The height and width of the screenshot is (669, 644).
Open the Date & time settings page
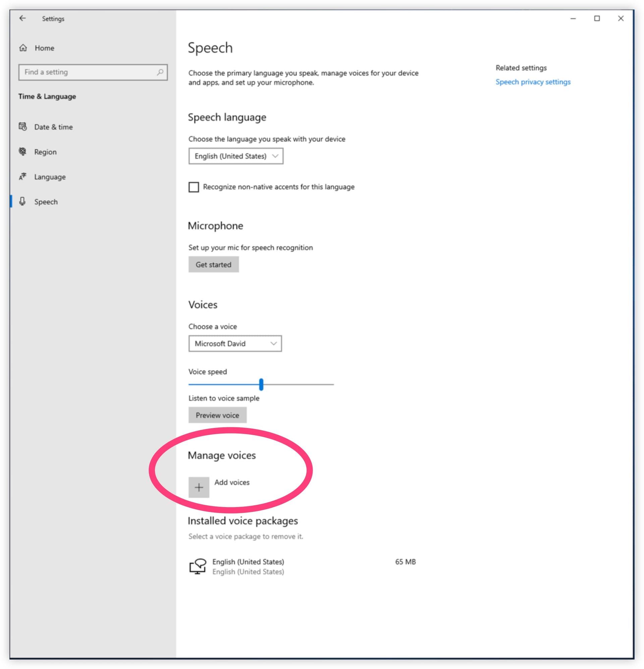pos(53,127)
